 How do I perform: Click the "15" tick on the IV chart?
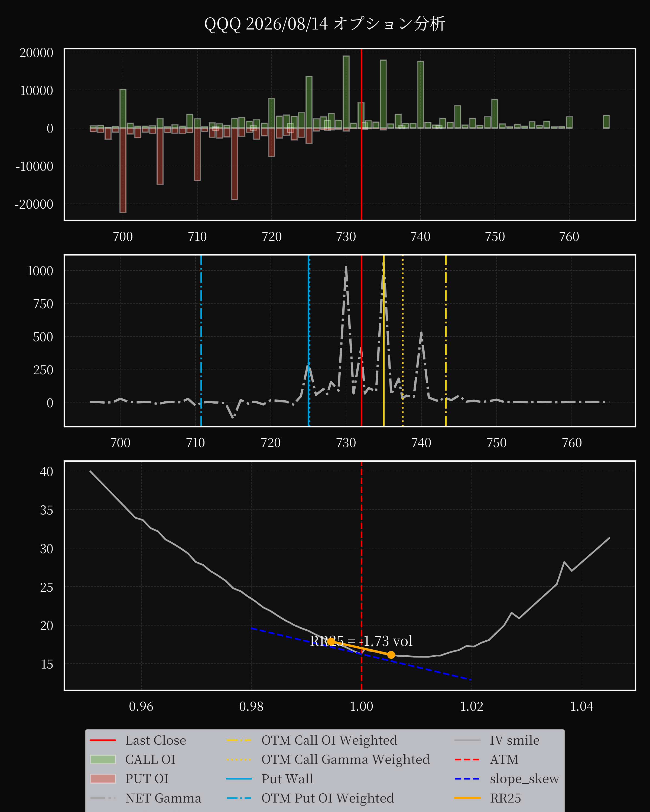click(x=47, y=664)
